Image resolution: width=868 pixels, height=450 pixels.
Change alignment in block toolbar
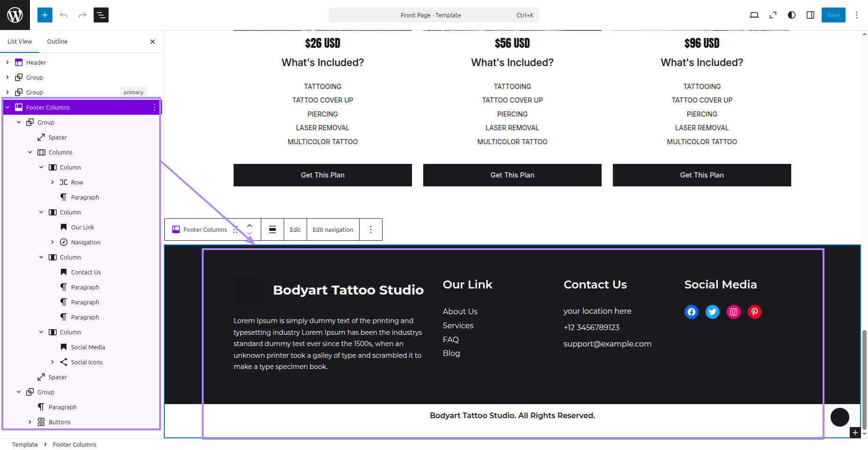(x=272, y=229)
